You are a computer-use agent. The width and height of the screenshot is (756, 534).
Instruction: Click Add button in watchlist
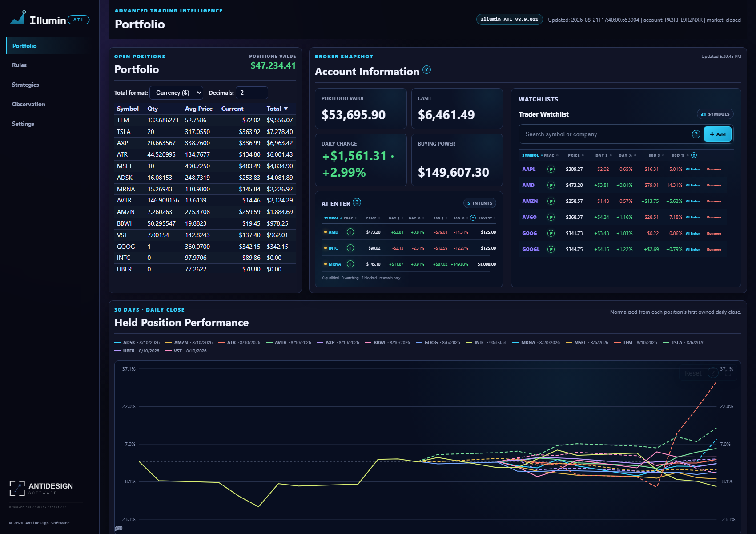click(718, 134)
